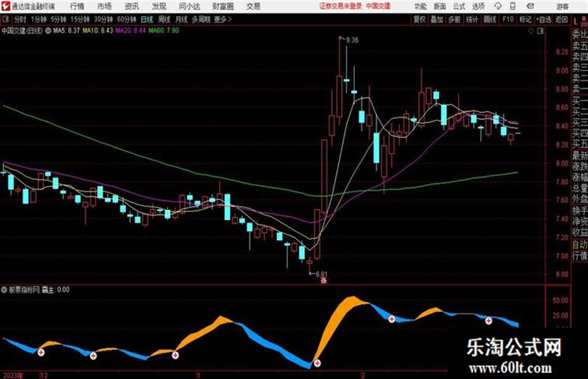Click the 叠加 overlay toolbar button

(437, 19)
